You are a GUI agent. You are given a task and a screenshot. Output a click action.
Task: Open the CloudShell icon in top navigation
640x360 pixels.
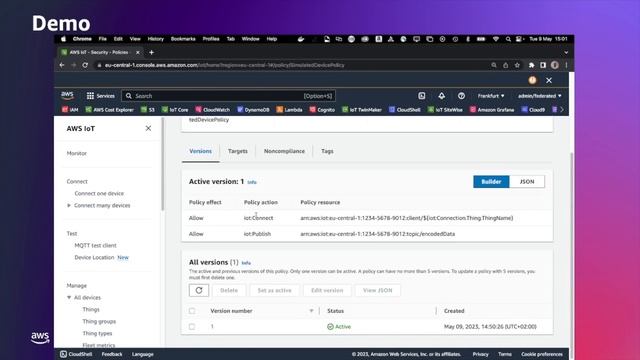pyautogui.click(x=422, y=96)
